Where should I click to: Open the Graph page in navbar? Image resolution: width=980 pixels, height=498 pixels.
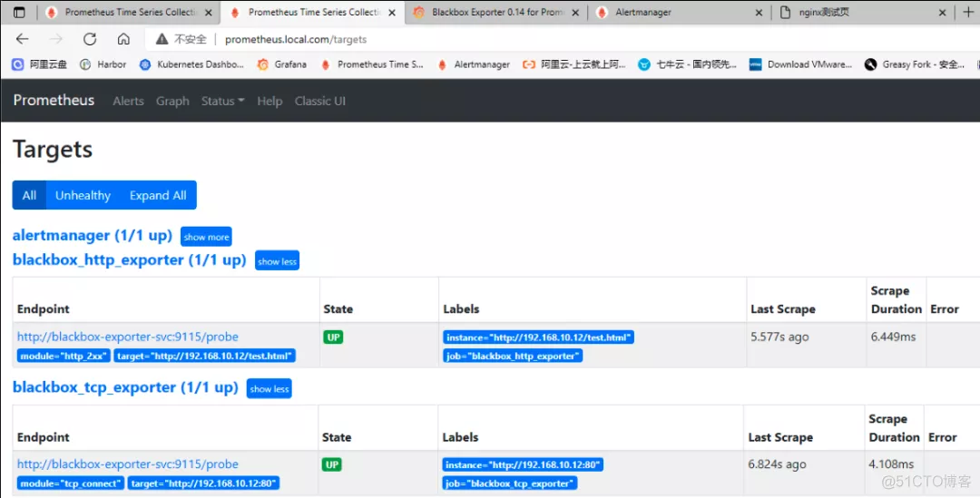[172, 101]
